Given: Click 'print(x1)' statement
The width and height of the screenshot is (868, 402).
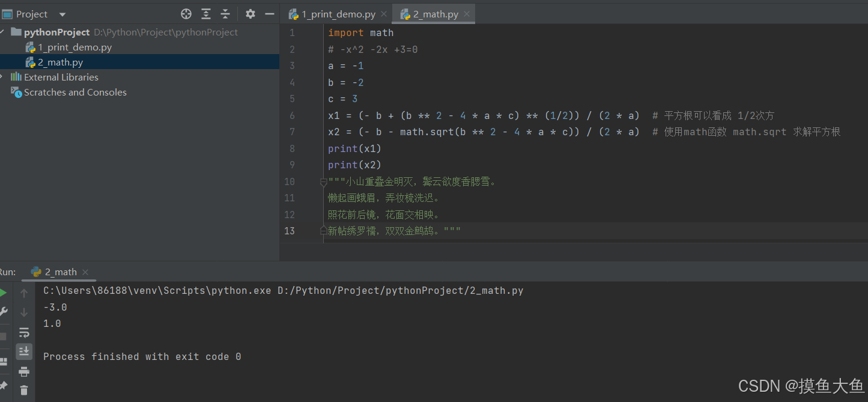Looking at the screenshot, I should click(355, 148).
